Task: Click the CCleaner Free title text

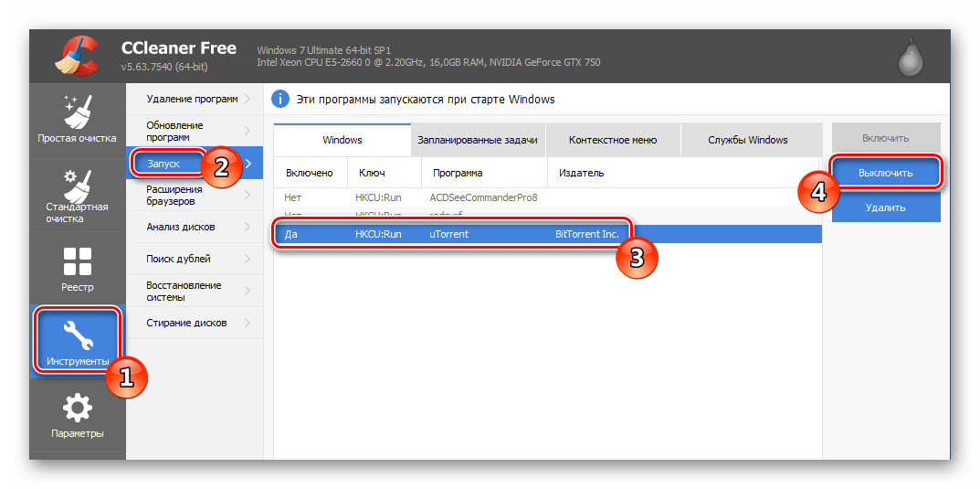Action: [x=179, y=48]
